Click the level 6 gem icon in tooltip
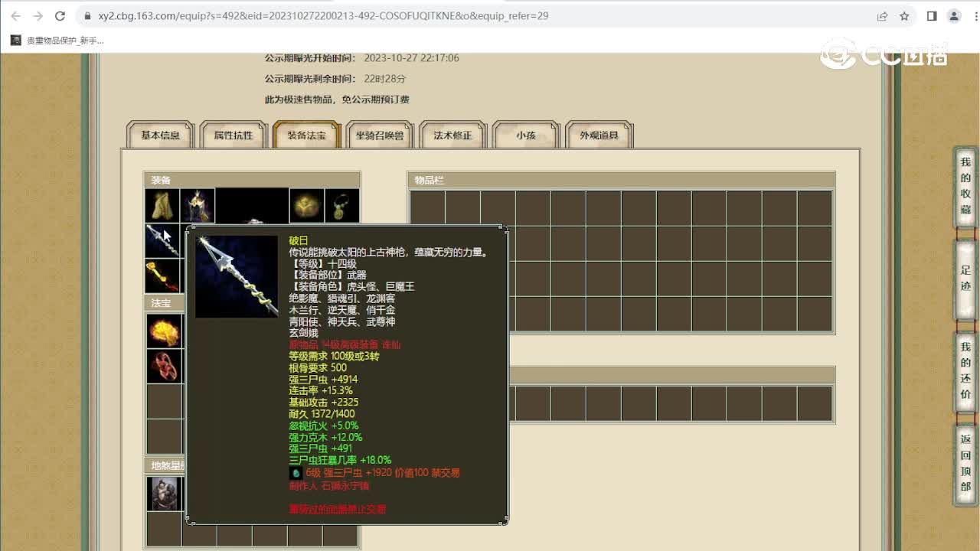The height and width of the screenshot is (551, 980). pyautogui.click(x=296, y=473)
